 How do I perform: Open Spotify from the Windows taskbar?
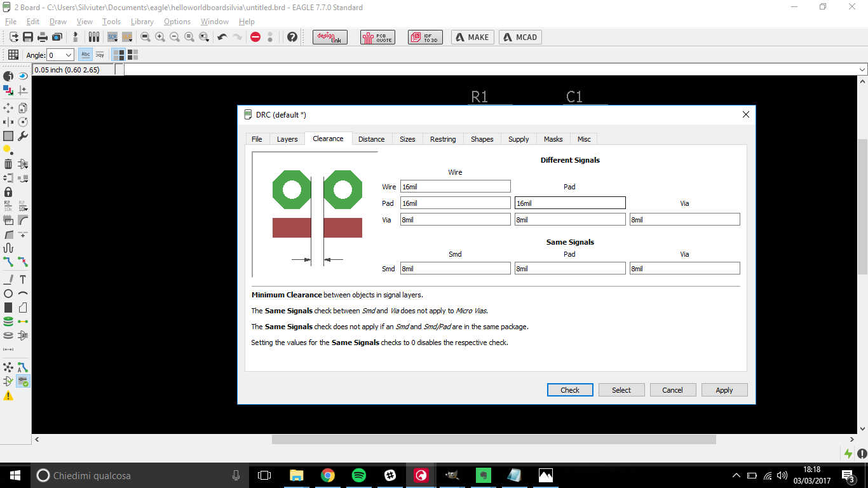[x=359, y=475]
